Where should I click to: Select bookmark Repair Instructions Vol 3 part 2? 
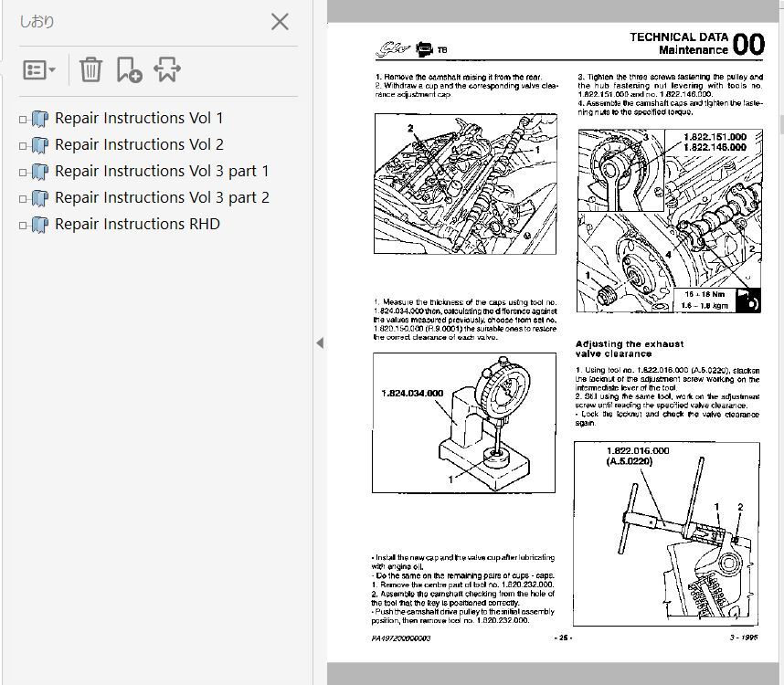click(x=162, y=198)
